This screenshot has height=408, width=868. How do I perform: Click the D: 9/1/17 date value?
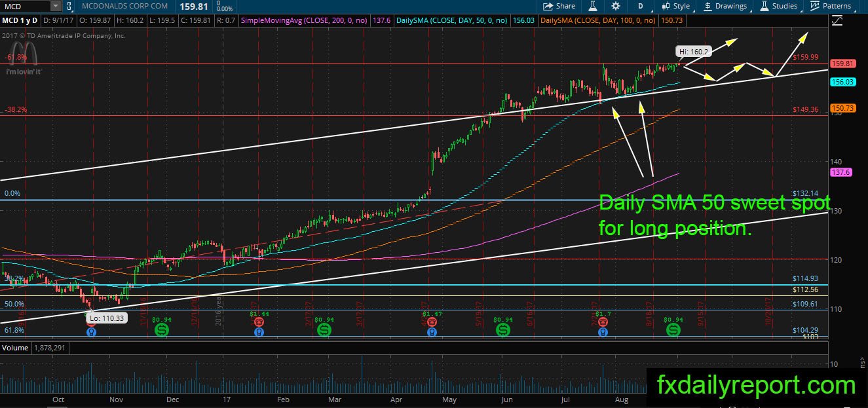tap(60, 21)
